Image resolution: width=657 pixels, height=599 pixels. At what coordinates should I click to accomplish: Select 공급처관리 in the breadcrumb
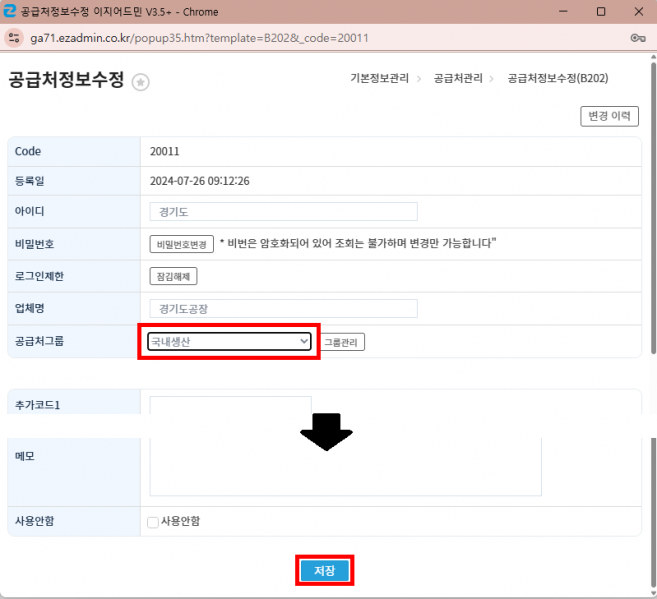click(458, 78)
